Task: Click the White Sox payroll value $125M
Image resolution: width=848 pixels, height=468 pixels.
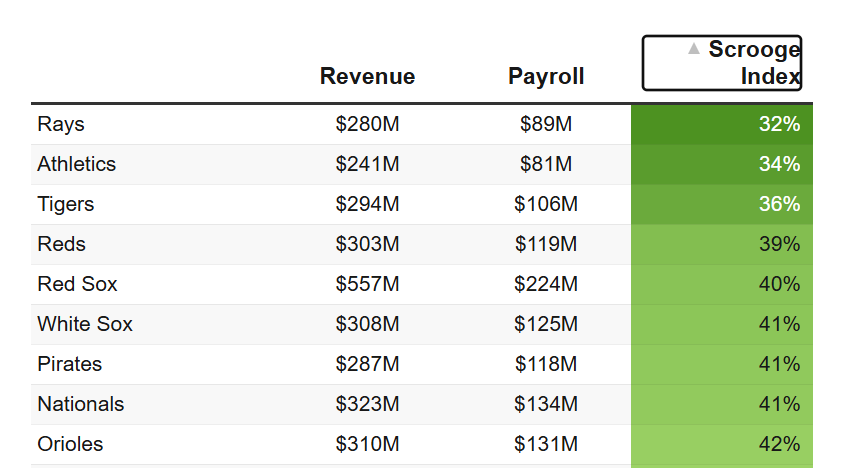Action: click(546, 325)
